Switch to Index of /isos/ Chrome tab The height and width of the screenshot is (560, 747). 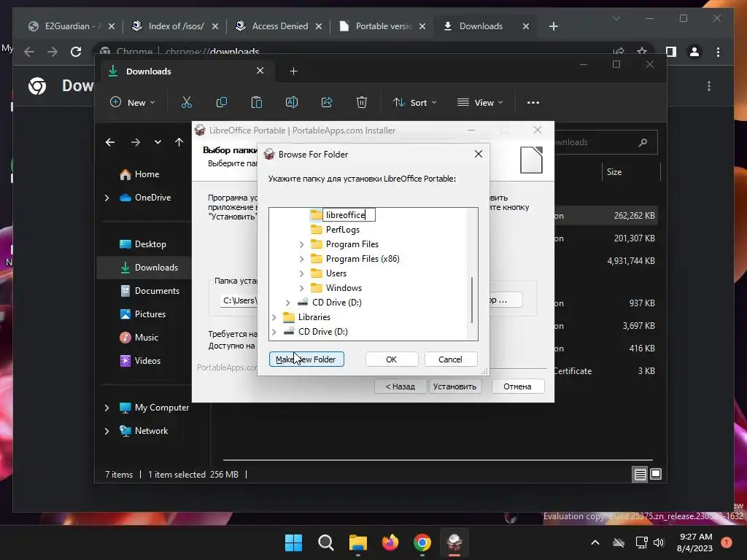coord(175,26)
